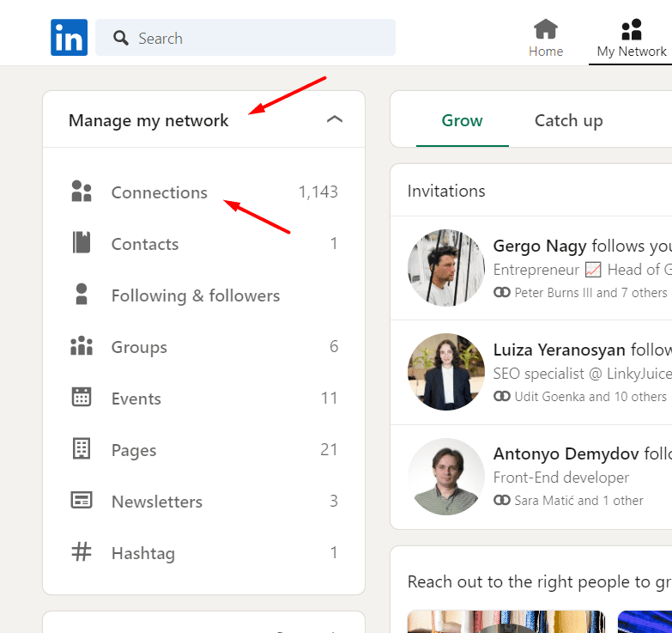
Task: Click the 'Manage my network' title
Action: (x=148, y=120)
